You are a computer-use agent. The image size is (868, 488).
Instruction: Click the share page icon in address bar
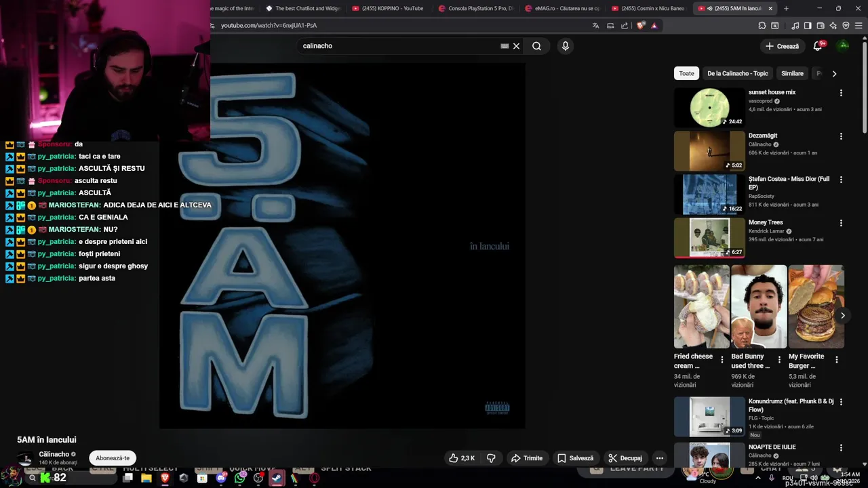pos(625,26)
